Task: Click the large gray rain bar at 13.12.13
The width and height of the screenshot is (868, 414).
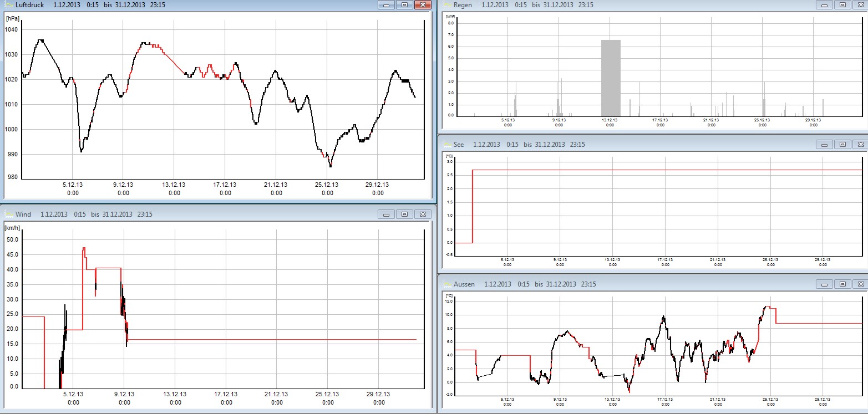Action: [x=611, y=78]
